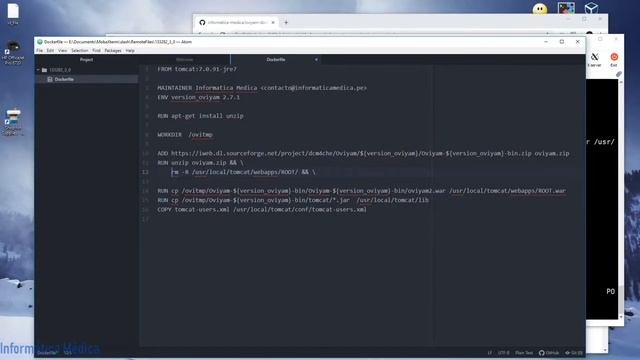The image size is (640, 360).
Task: Close the browser's GitHub tab
Action: point(273,22)
